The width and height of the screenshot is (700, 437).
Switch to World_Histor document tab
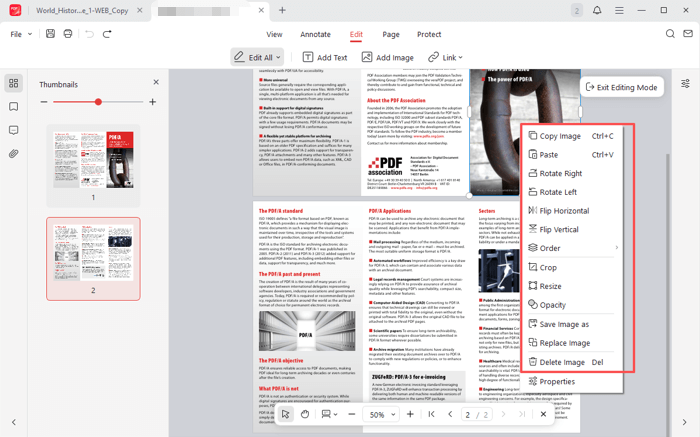(x=82, y=10)
